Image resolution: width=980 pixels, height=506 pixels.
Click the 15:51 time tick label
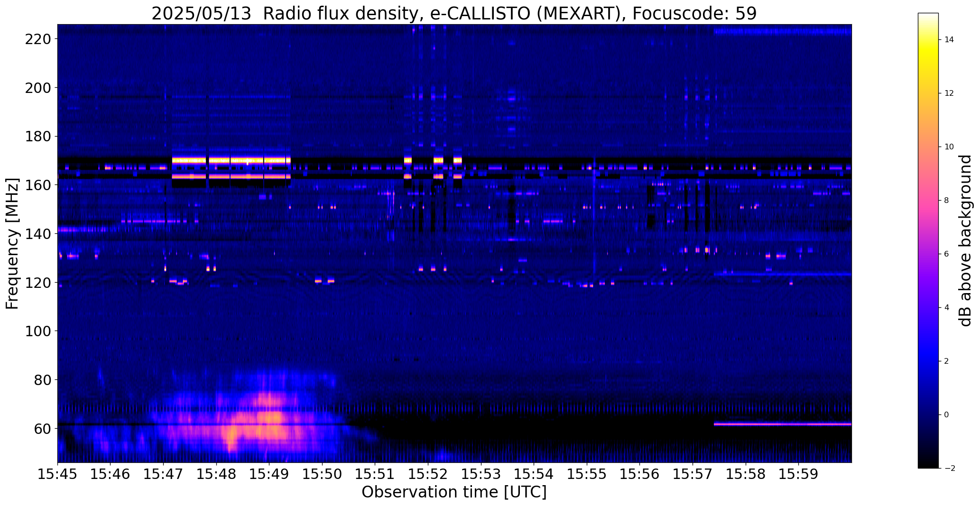(375, 474)
